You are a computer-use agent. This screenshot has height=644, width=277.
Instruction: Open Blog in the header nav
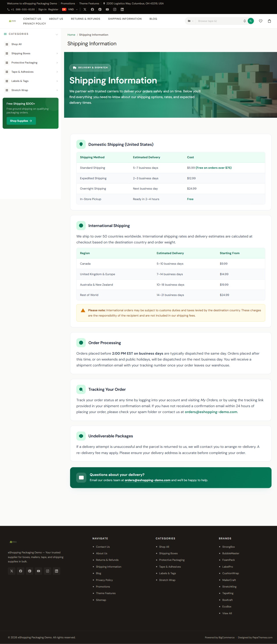click(153, 19)
